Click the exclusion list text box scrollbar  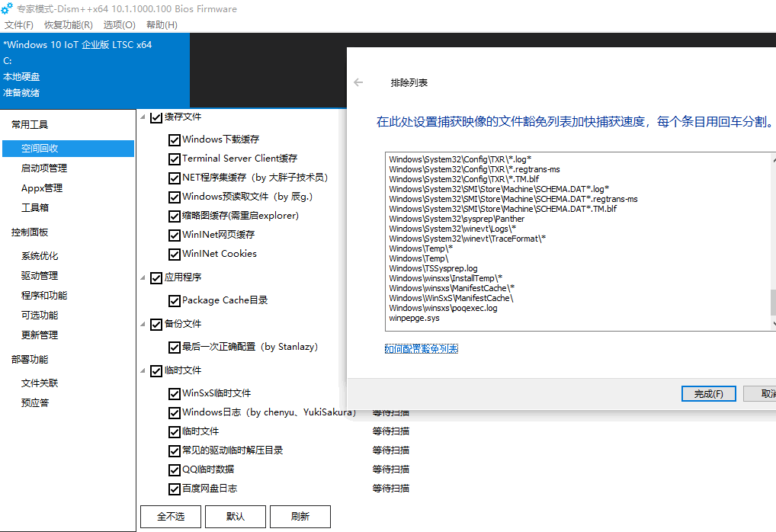(x=772, y=303)
